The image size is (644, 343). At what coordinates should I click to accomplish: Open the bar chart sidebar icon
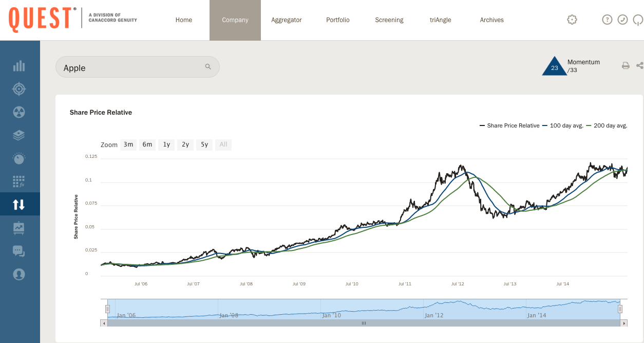pos(19,66)
